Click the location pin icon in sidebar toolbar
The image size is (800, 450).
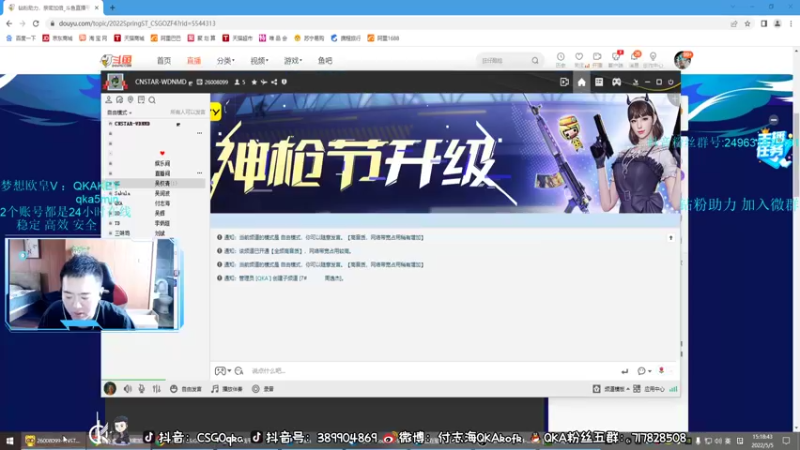pos(130,100)
